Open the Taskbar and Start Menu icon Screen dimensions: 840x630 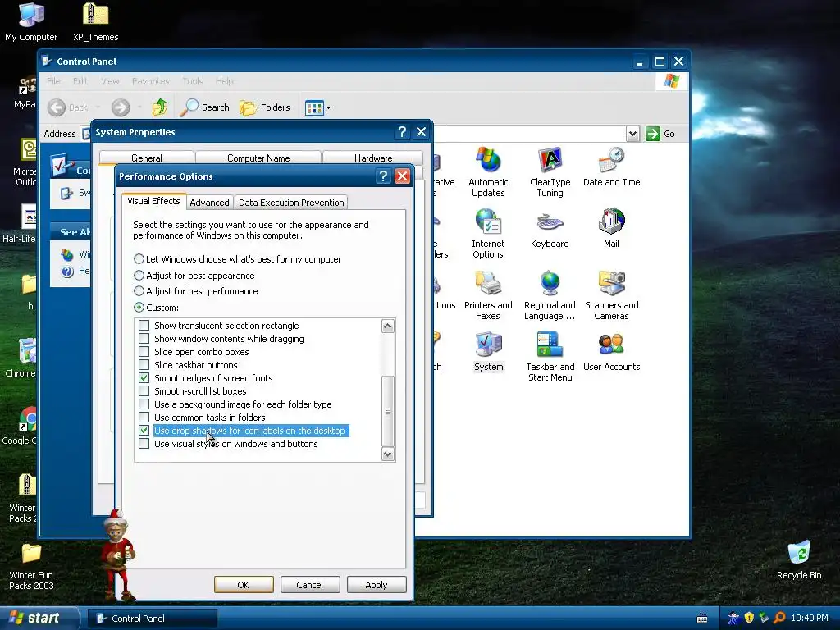pos(550,357)
